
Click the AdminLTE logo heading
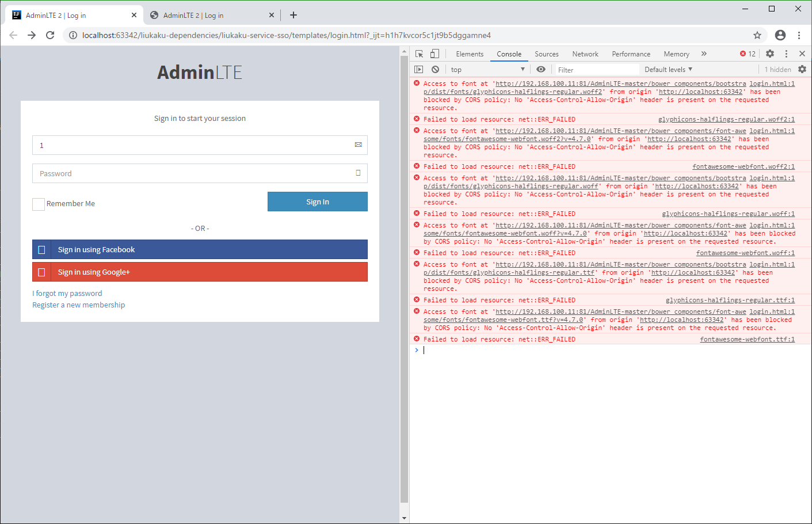tap(200, 72)
